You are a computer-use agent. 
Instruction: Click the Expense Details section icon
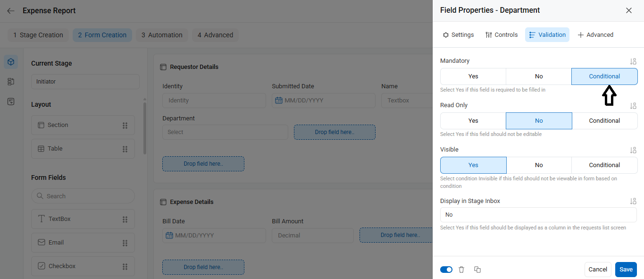(163, 202)
